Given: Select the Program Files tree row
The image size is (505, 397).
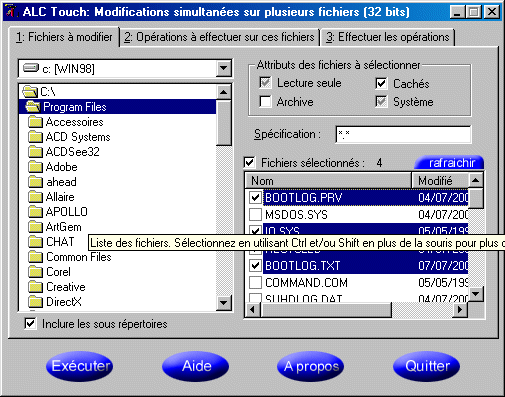Looking at the screenshot, I should [118, 107].
